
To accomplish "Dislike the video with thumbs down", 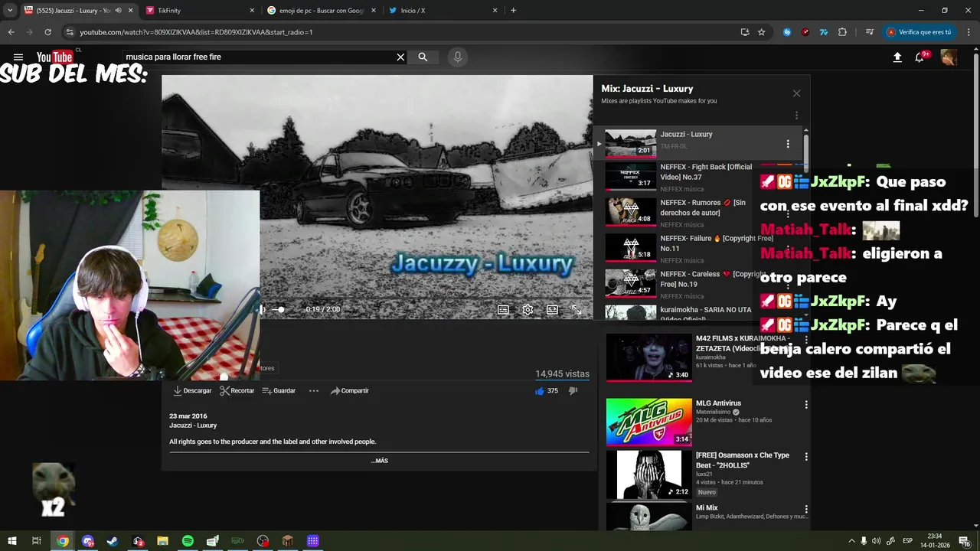I will click(x=573, y=391).
